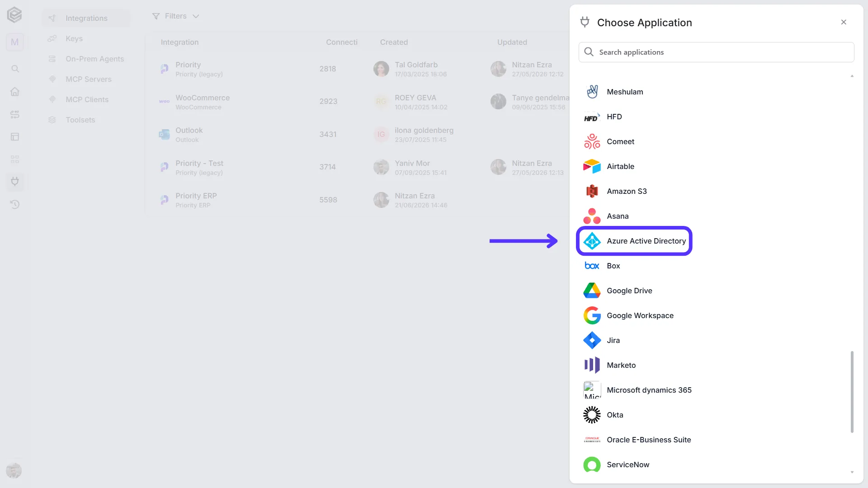Choose the Asana application icon
Screen dimensions: 868x488
[x=592, y=216]
